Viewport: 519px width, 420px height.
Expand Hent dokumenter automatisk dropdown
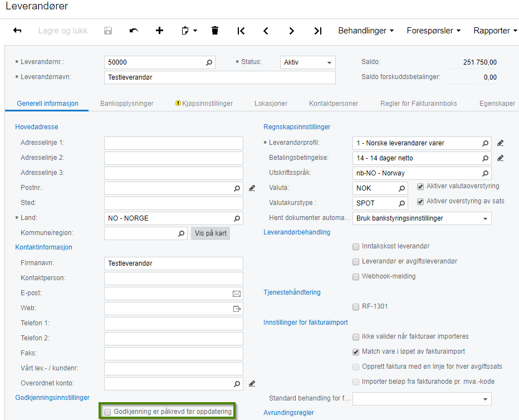coord(485,218)
